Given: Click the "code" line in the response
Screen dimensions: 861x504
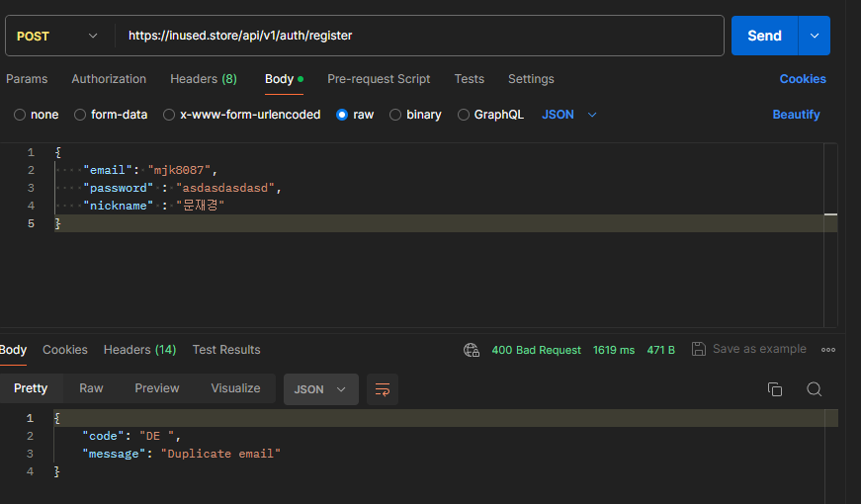Looking at the screenshot, I should 131,436.
